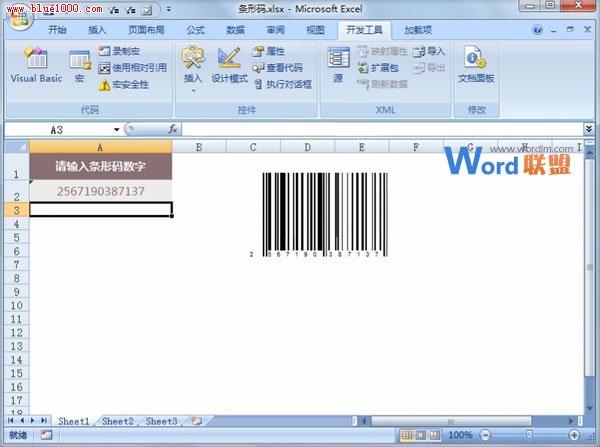Switch to Normal view button
600x447 pixels.
(407, 435)
